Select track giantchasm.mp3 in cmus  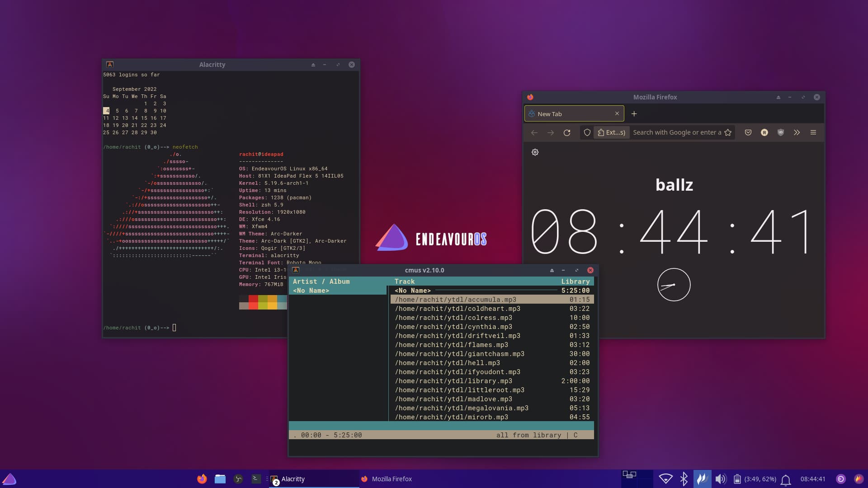[492, 354]
